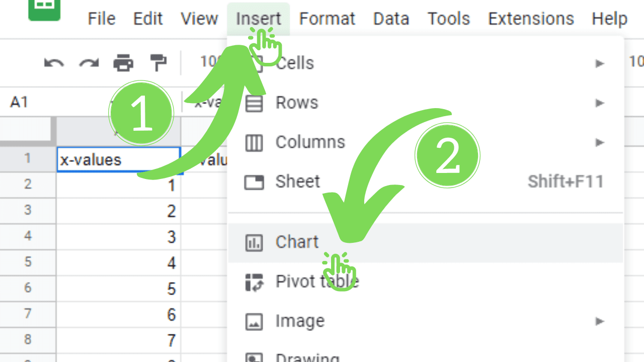Insert a new Sheet via the menu entry
The width and height of the screenshot is (644, 362).
tap(297, 182)
